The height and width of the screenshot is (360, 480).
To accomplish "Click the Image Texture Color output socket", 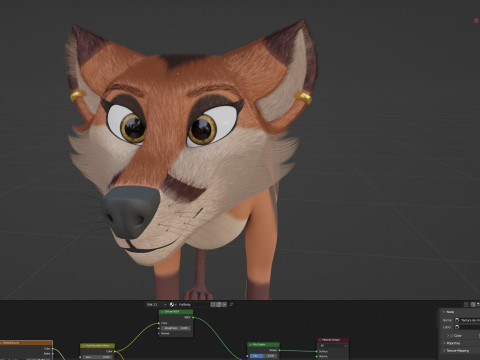I will [x=53, y=349].
